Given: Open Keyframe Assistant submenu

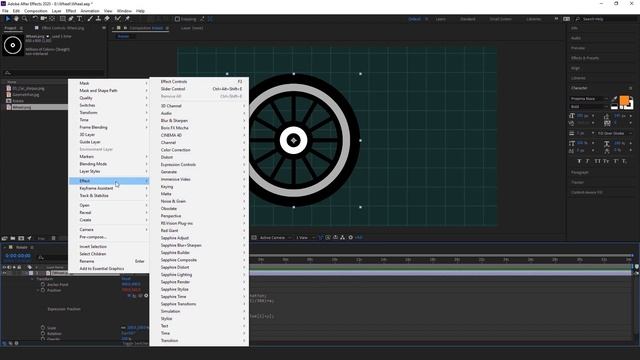Looking at the screenshot, I should [x=109, y=188].
